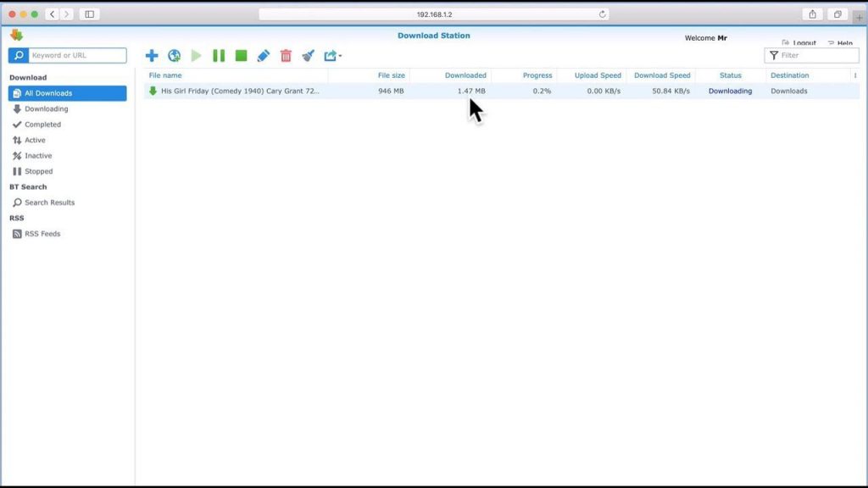Image resolution: width=868 pixels, height=488 pixels.
Task: Show all tabs with the tab overview icon
Action: [x=837, y=14]
